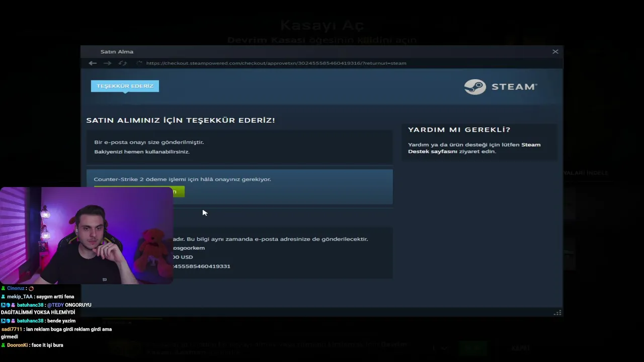Click the @TEDY mention in chat
The image size is (644, 362).
click(55, 305)
